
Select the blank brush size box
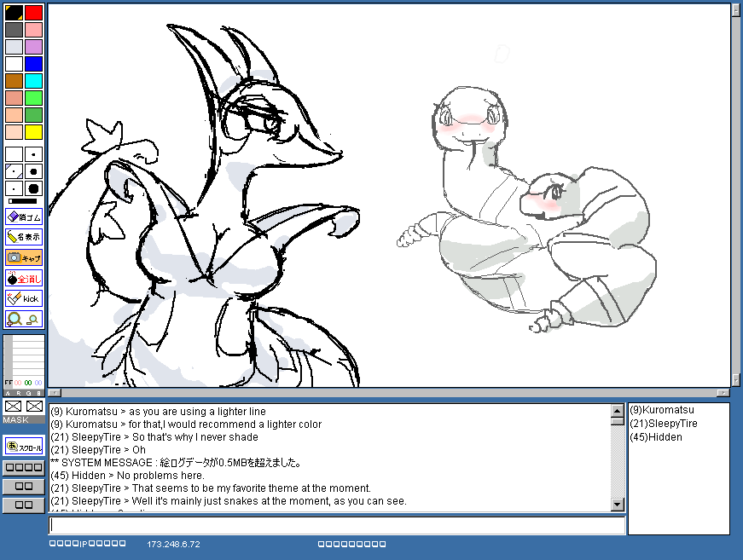click(14, 154)
